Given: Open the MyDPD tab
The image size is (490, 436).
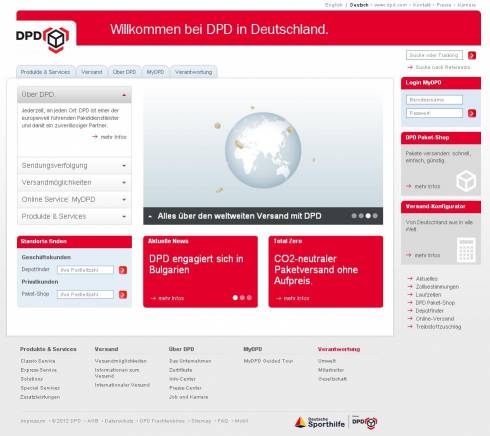Looking at the screenshot, I should coord(155,72).
